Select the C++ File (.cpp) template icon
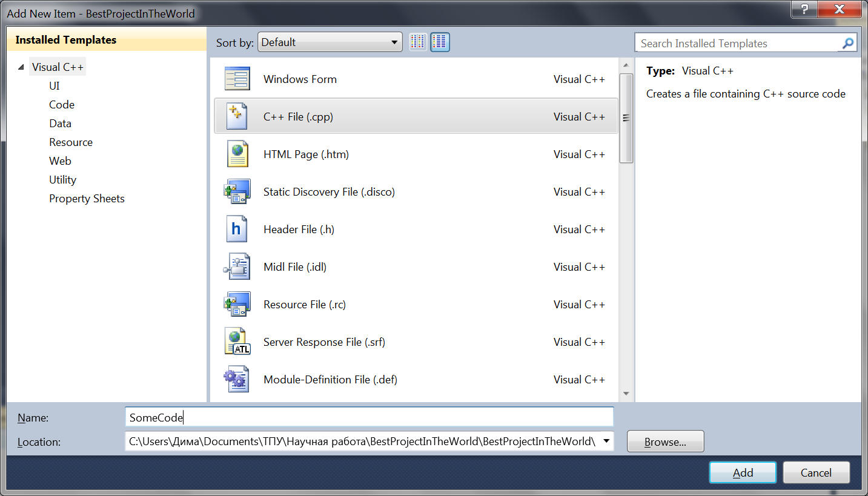This screenshot has height=496, width=868. [237, 117]
